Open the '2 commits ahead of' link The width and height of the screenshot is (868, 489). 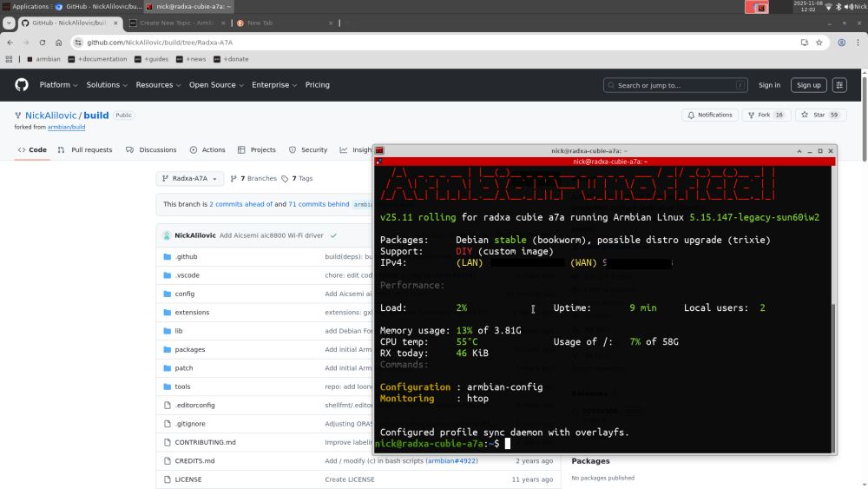tap(240, 204)
